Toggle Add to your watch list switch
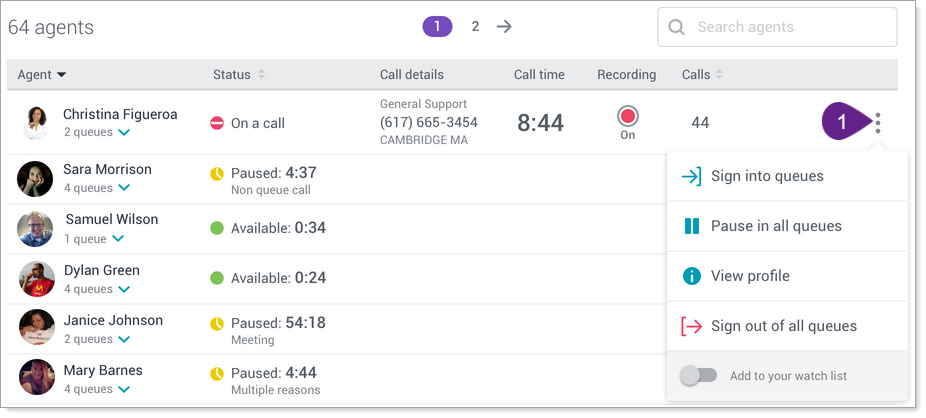The image size is (926, 418). [698, 375]
